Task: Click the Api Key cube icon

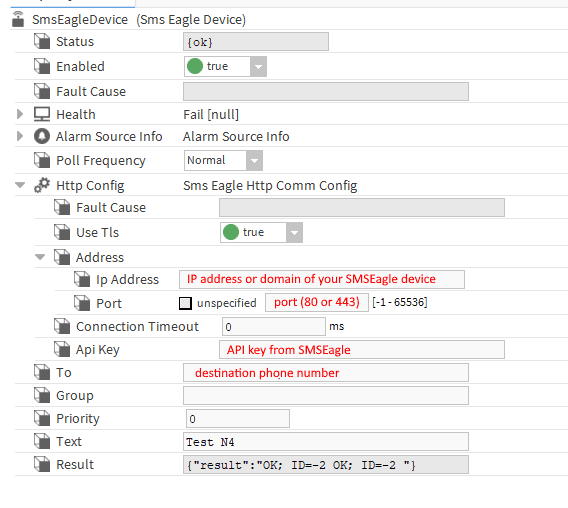Action: (x=62, y=350)
